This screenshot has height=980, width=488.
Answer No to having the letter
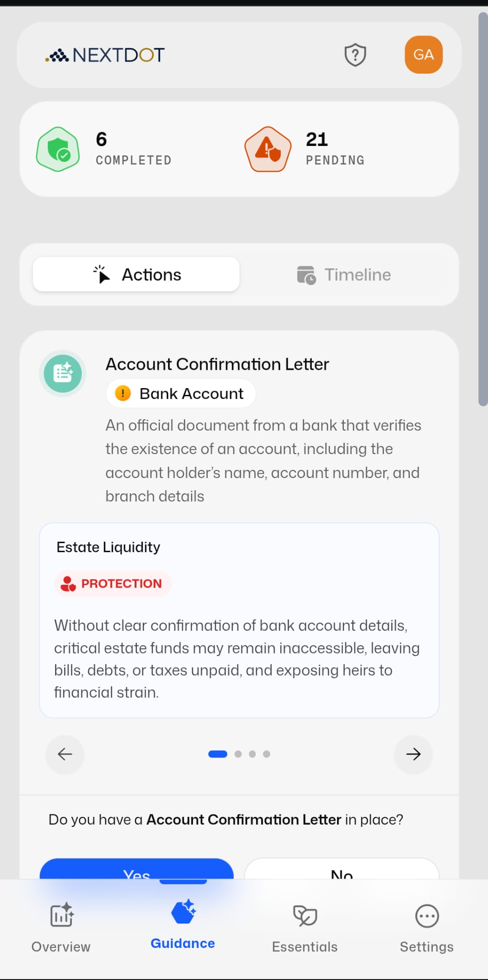pos(341,870)
